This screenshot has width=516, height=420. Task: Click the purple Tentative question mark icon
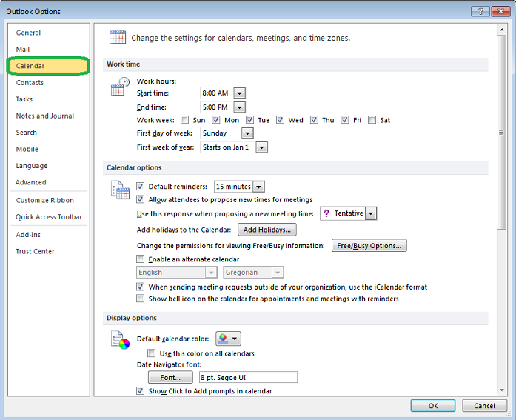(x=326, y=213)
